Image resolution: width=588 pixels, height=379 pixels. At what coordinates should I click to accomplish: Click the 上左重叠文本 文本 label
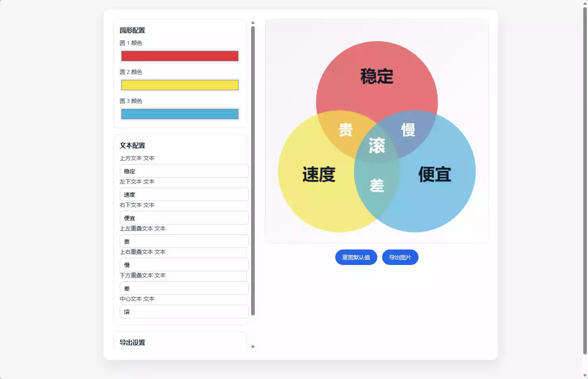tap(143, 228)
